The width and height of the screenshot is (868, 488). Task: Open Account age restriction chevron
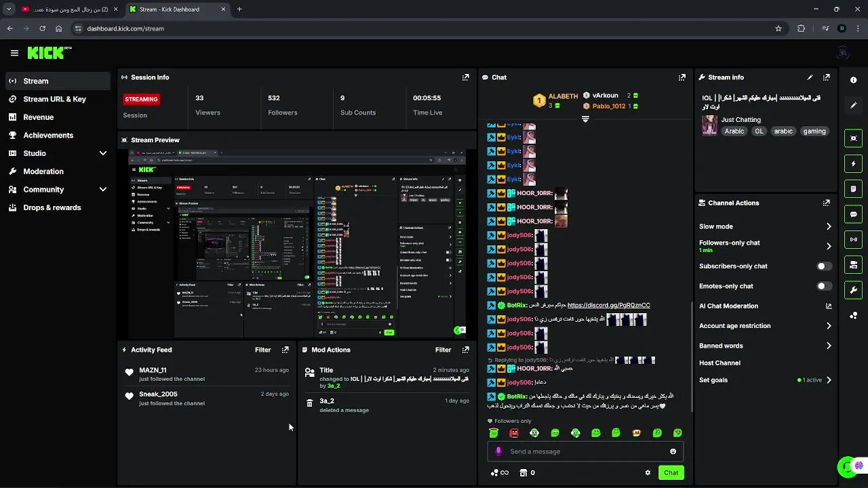tap(828, 326)
